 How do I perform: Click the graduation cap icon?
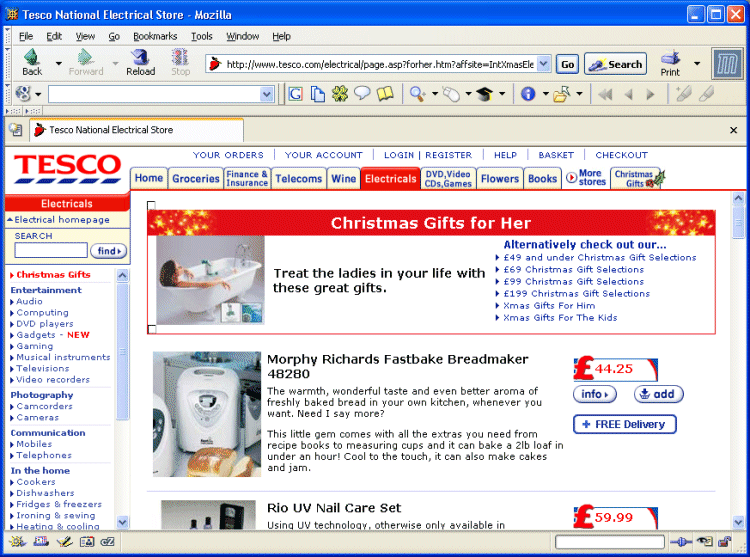(485, 94)
